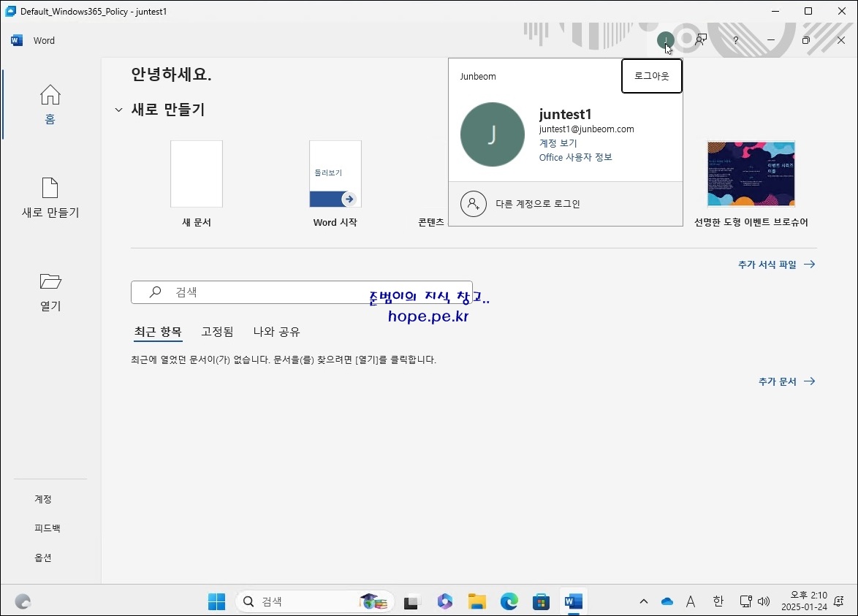Open 피드백 in the left sidebar

(47, 528)
